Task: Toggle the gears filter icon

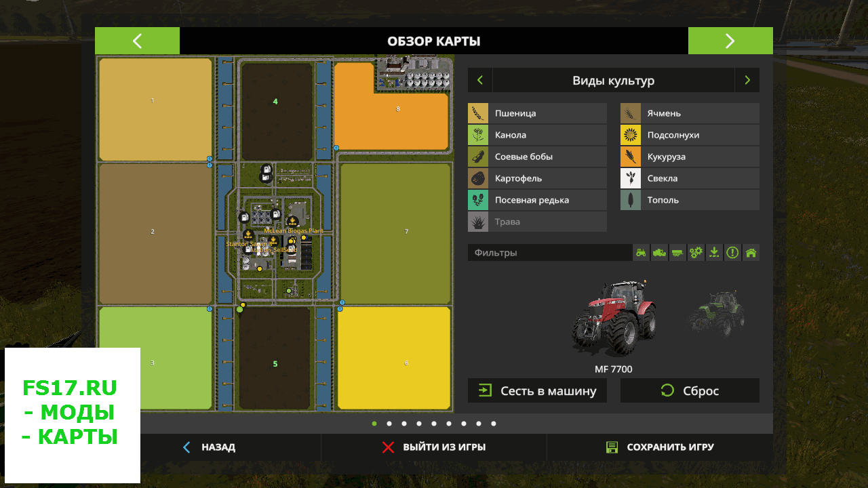Action: [696, 253]
